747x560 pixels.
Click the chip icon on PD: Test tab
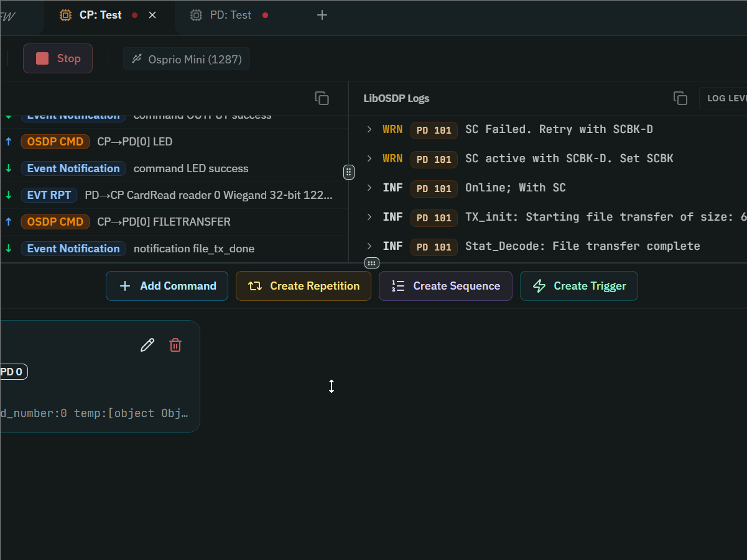coord(196,15)
